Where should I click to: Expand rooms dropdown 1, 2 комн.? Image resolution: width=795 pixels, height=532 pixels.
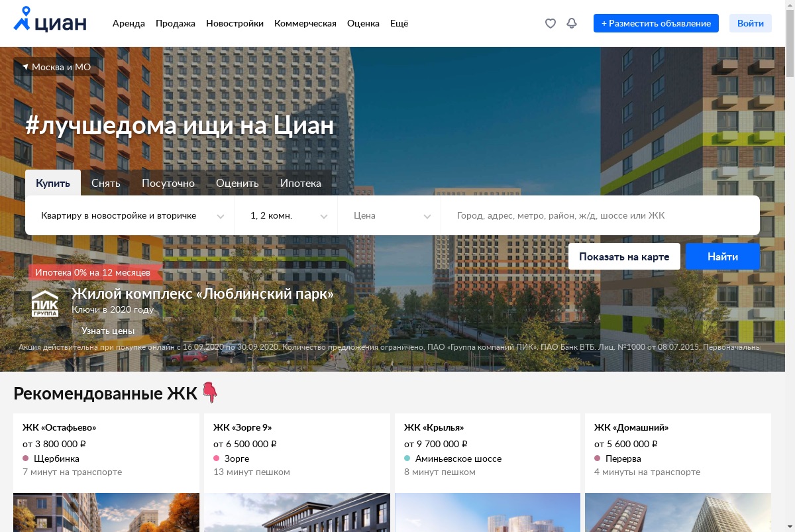[x=286, y=215]
